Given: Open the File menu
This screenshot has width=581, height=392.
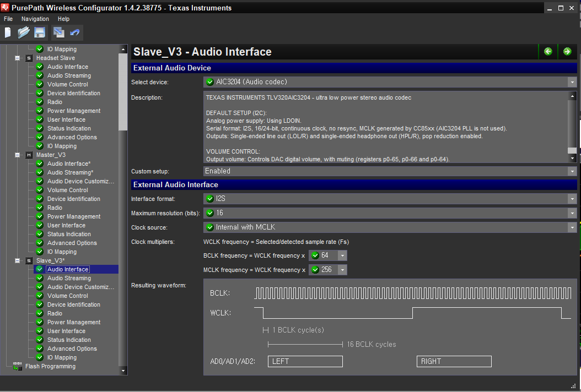Looking at the screenshot, I should [x=8, y=19].
